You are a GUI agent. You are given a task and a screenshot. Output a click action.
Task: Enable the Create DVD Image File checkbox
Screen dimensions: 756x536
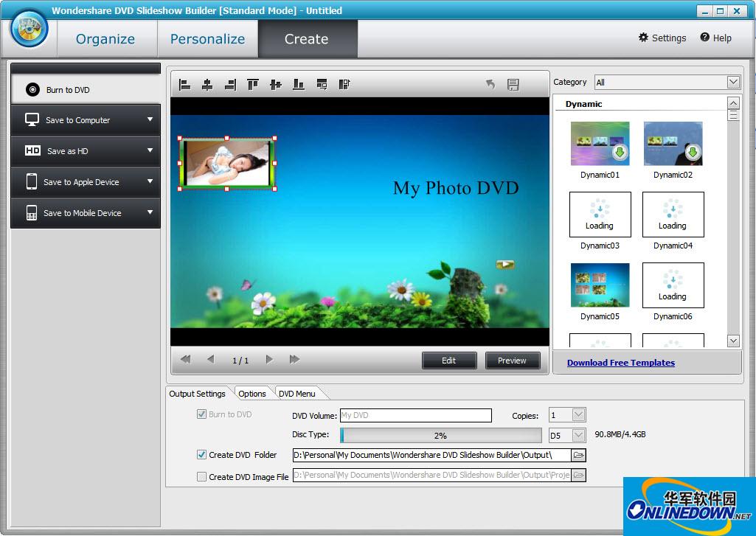click(202, 477)
